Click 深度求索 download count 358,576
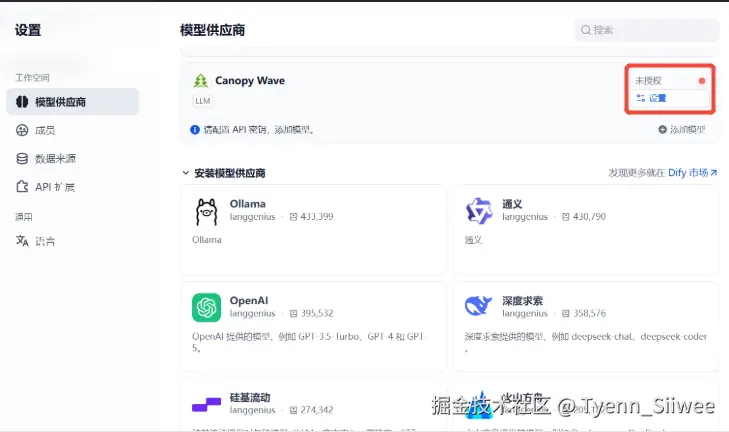This screenshot has width=729, height=432. (589, 313)
